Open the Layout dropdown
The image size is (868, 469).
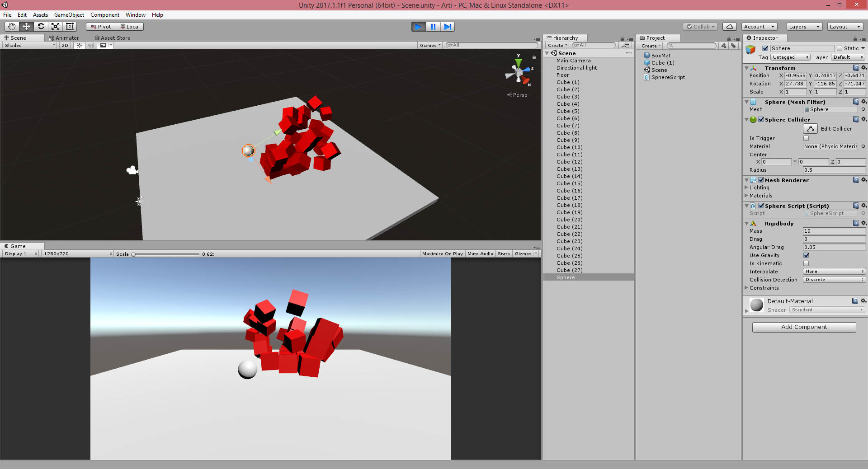[844, 27]
